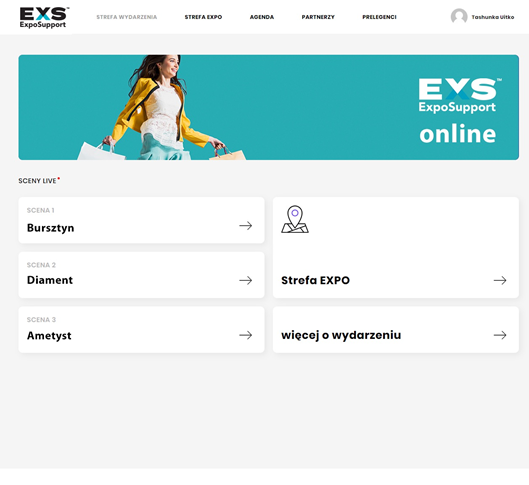529x485 pixels.
Task: Click the ExpoSupport online banner image
Action: [269, 107]
